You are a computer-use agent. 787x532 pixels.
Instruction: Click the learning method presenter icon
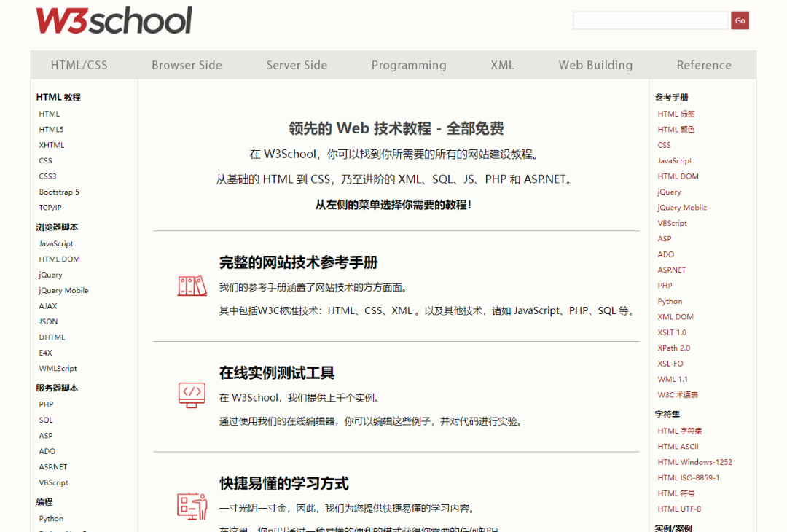point(192,506)
